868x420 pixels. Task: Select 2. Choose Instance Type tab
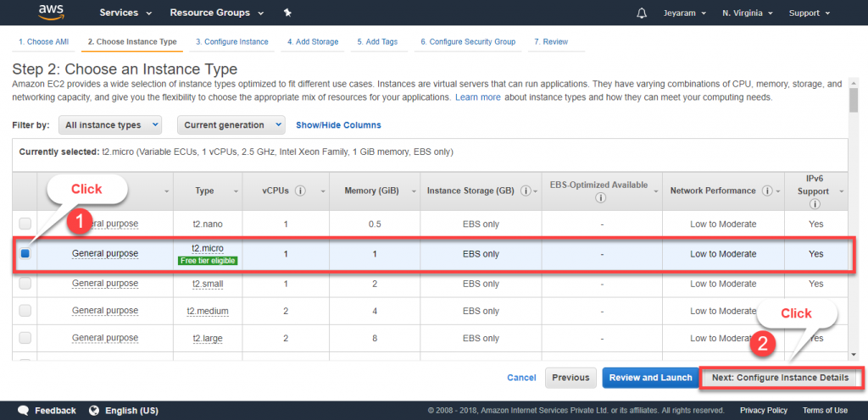pos(132,41)
